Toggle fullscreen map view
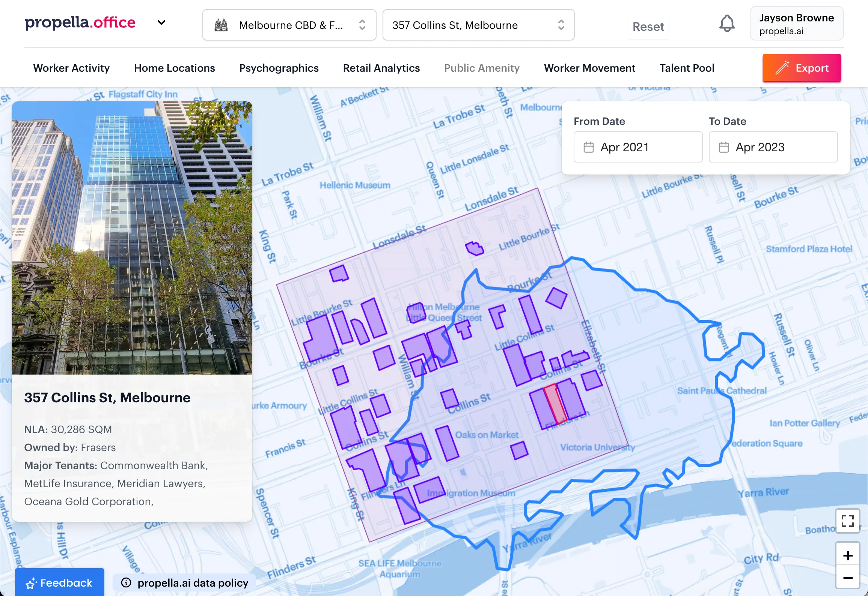The height and width of the screenshot is (596, 868). (848, 521)
